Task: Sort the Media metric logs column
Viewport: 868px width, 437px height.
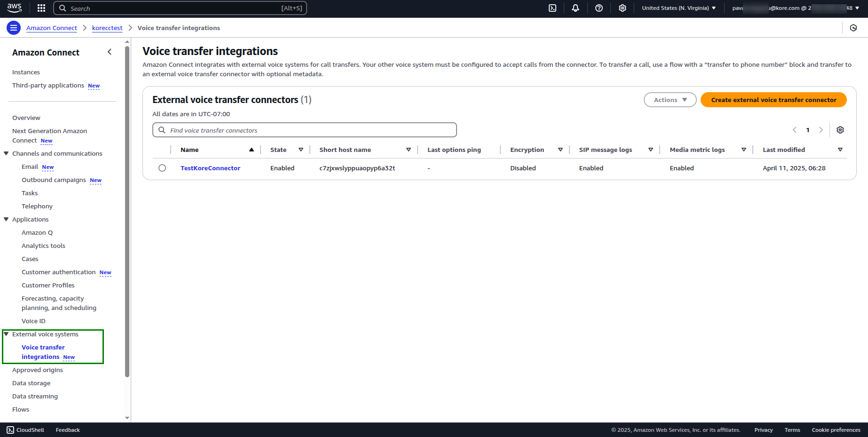Action: click(x=744, y=150)
